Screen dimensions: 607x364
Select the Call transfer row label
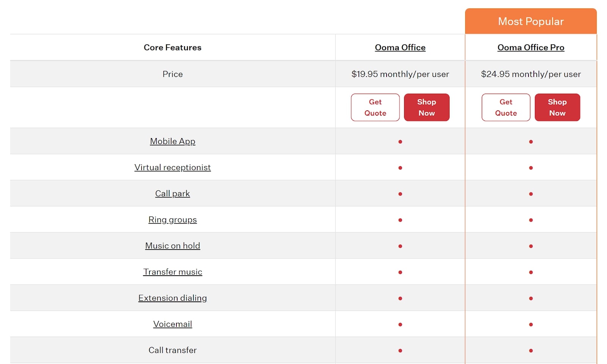173,350
